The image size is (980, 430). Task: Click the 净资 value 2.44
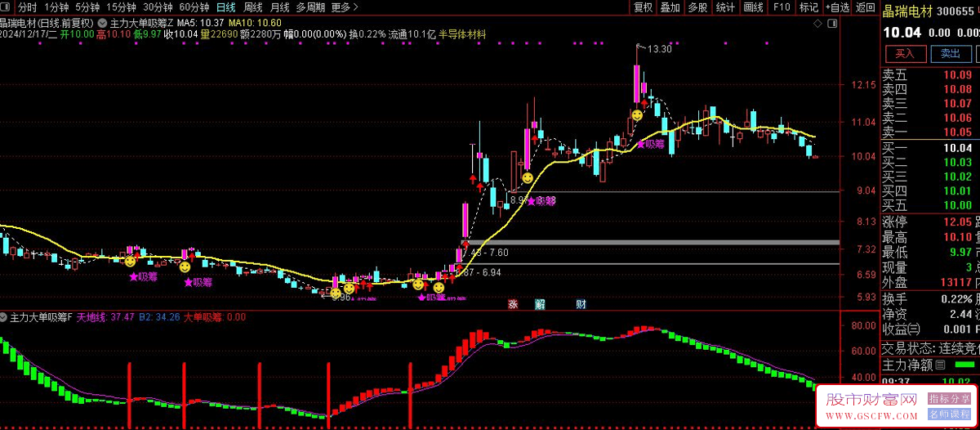click(960, 314)
